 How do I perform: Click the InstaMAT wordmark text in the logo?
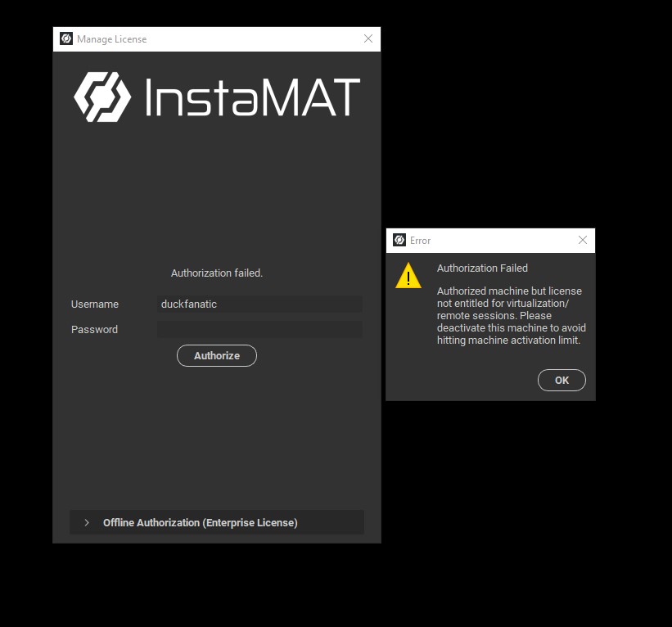[x=252, y=97]
